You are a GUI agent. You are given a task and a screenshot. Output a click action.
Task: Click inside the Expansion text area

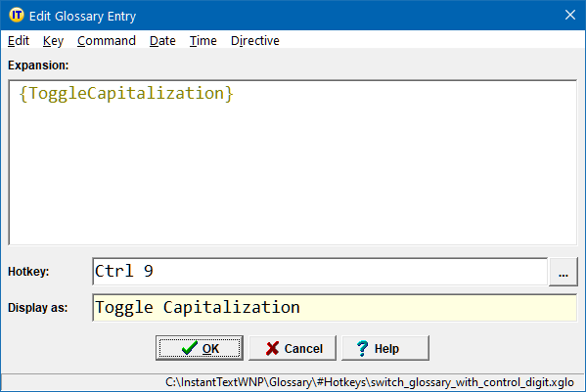293,162
